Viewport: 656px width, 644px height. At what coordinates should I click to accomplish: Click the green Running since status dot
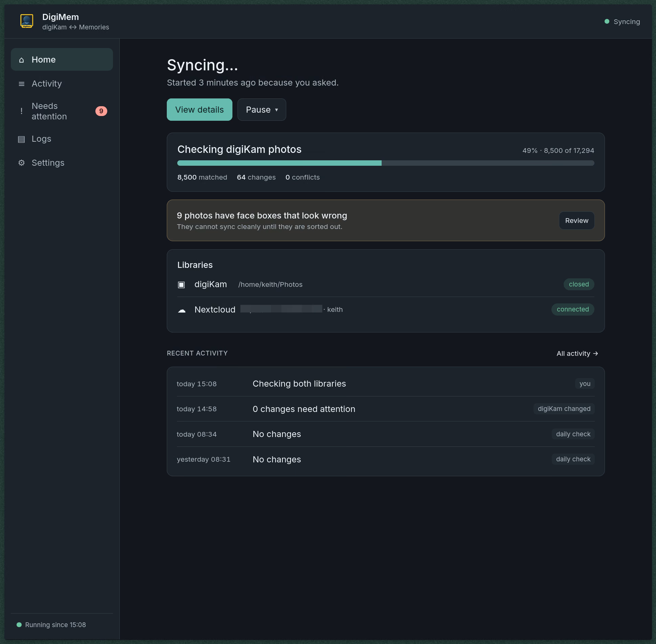pyautogui.click(x=19, y=625)
